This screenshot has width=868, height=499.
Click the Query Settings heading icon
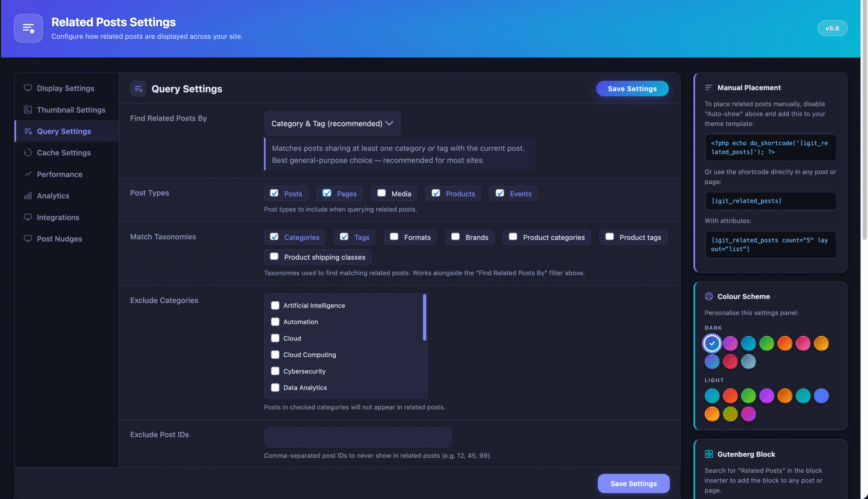click(138, 89)
